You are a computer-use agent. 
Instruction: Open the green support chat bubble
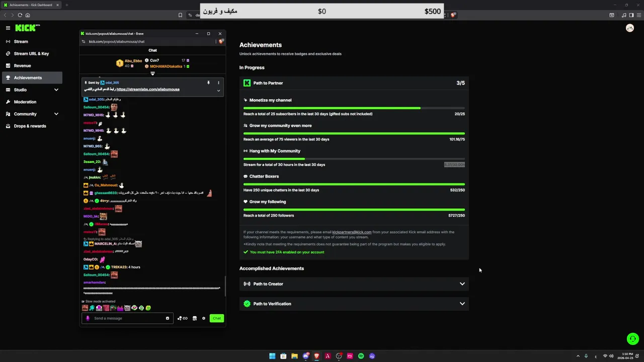[x=632, y=339]
